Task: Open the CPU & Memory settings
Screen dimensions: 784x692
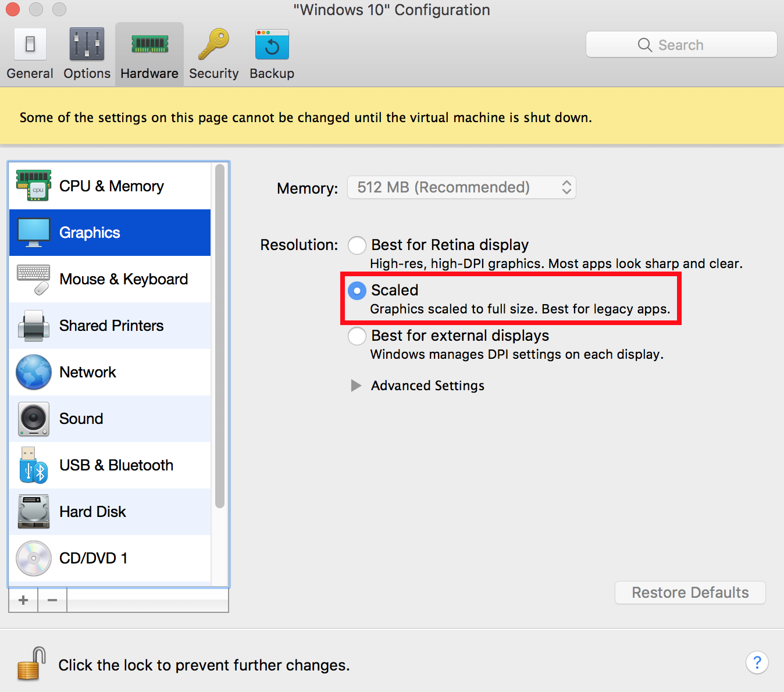Action: coord(110,186)
